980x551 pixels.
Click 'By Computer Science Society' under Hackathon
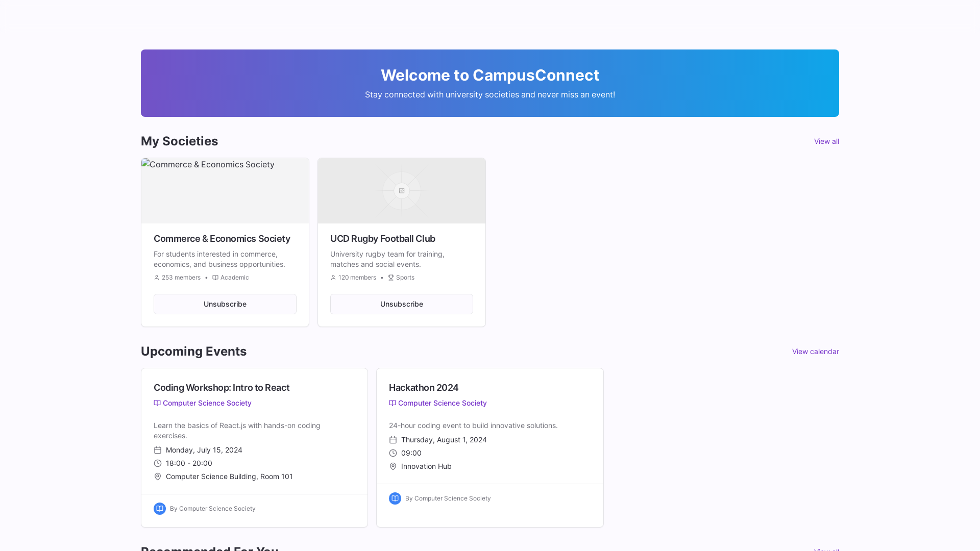pyautogui.click(x=448, y=498)
